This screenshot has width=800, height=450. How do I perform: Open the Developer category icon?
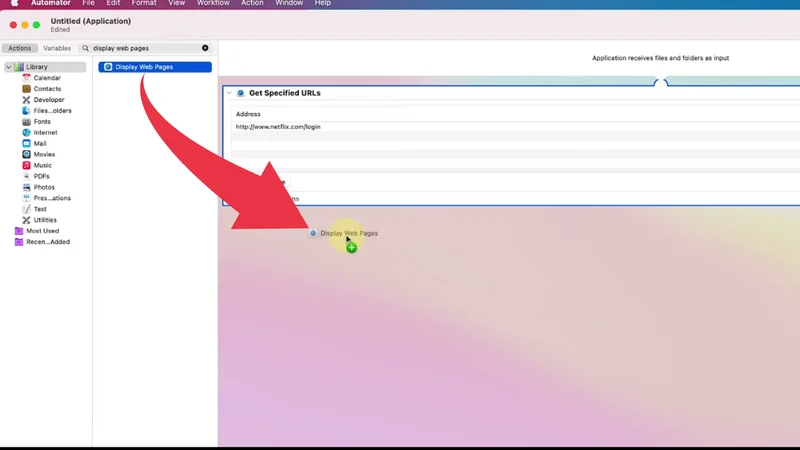[x=27, y=100]
